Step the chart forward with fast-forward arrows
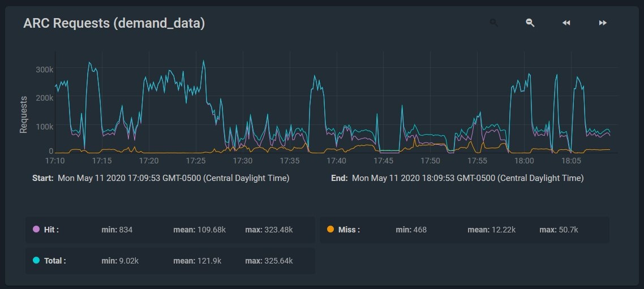The height and width of the screenshot is (289, 644). [x=603, y=23]
